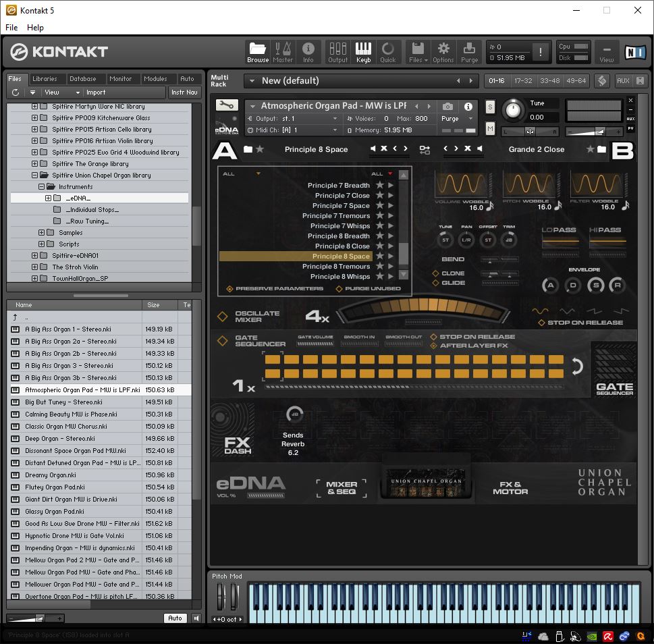Adjust the Oscillate Mixer A/B crossfader arc
Viewport: 654px width, 644px height.
coord(423,309)
